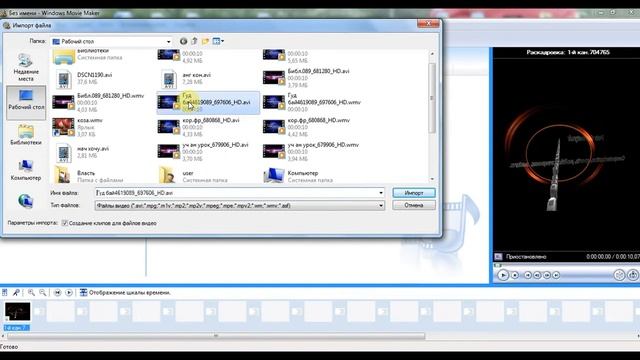Open the View menu icon in dialog toolbar

216,41
